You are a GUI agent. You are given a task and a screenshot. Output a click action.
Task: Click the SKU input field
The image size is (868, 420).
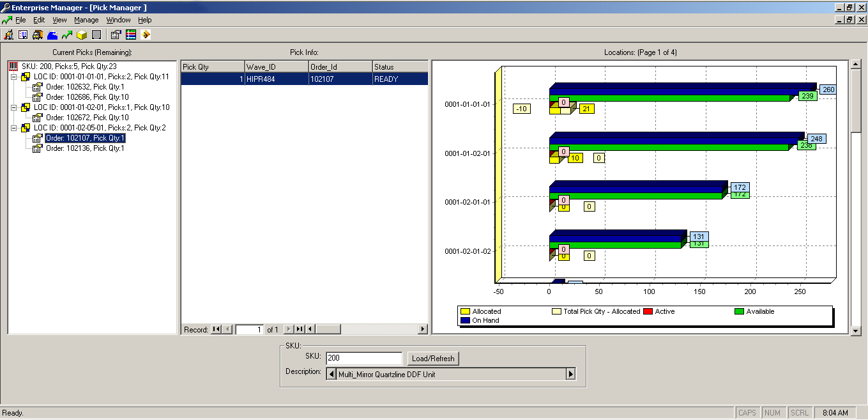[x=363, y=358]
